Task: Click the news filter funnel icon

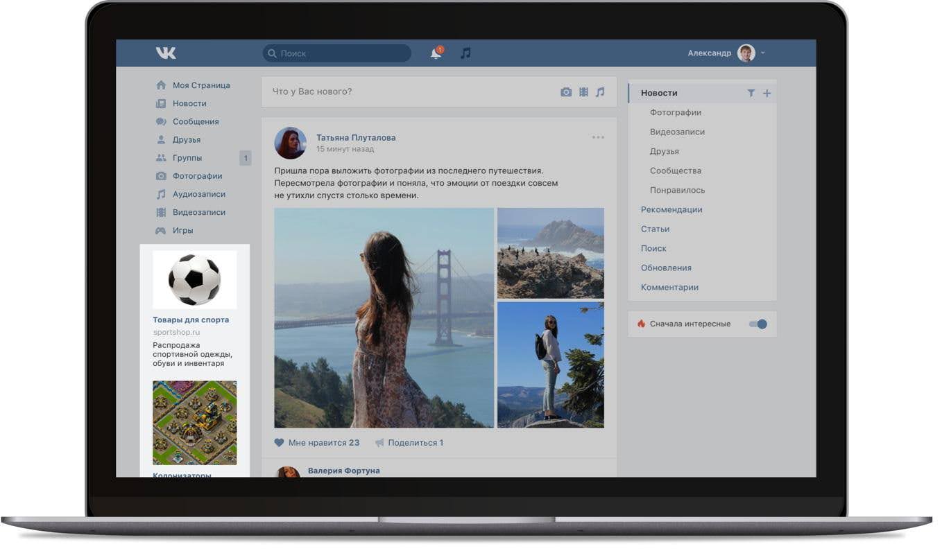Action: coord(751,93)
